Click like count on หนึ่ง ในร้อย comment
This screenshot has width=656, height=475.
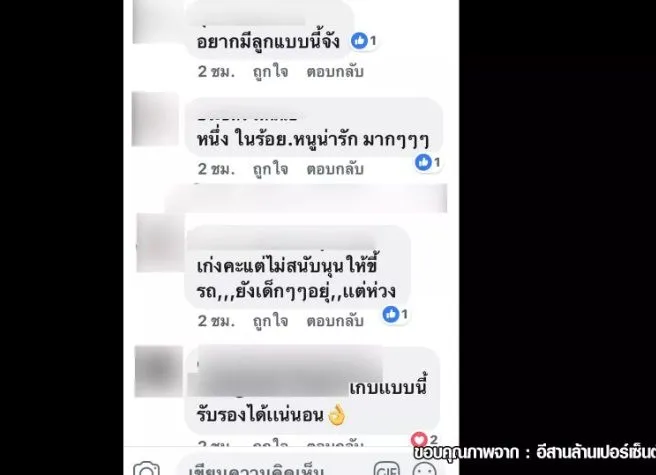coord(437,162)
